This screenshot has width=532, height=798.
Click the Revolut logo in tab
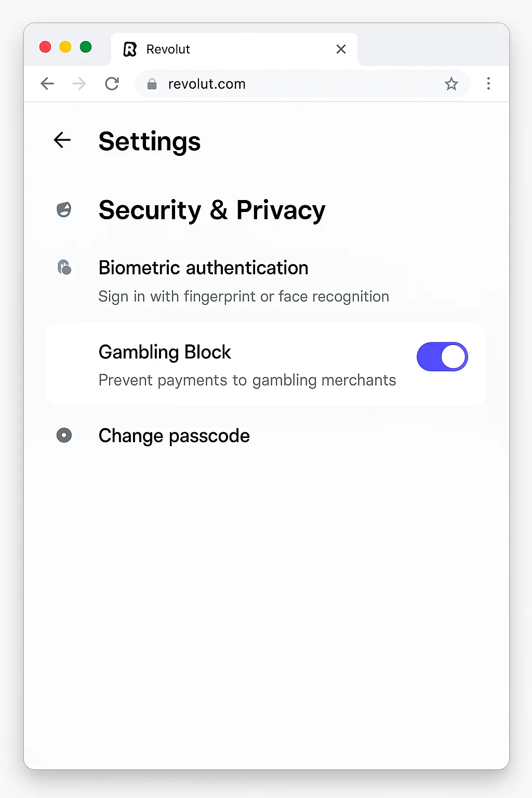[x=130, y=49]
